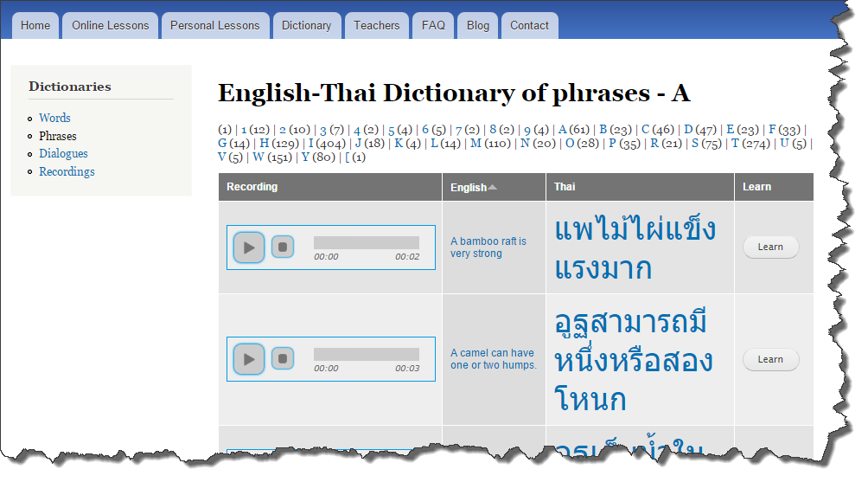
Task: Show phrases starting with S
Action: (x=695, y=144)
